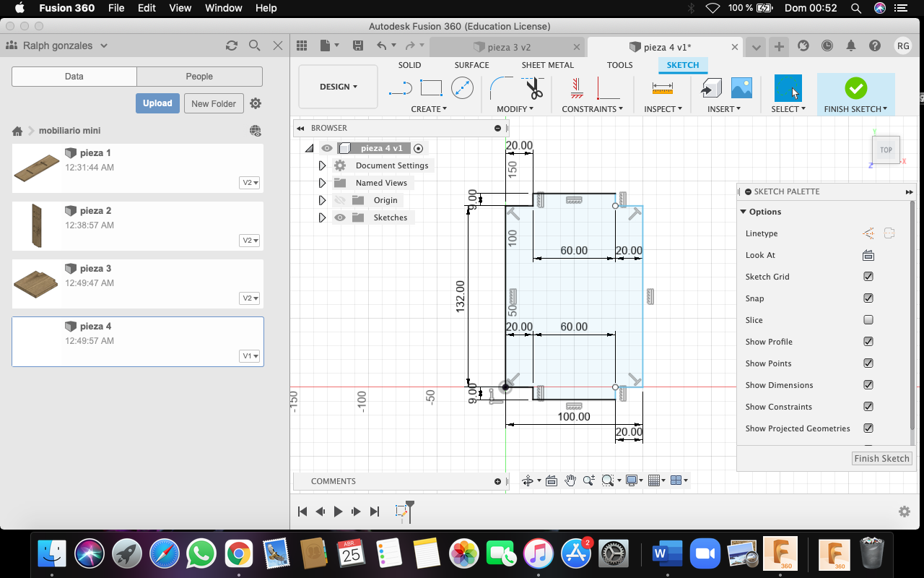Activate the Trim scissors tool
Screen dimensions: 924x578
coord(533,88)
